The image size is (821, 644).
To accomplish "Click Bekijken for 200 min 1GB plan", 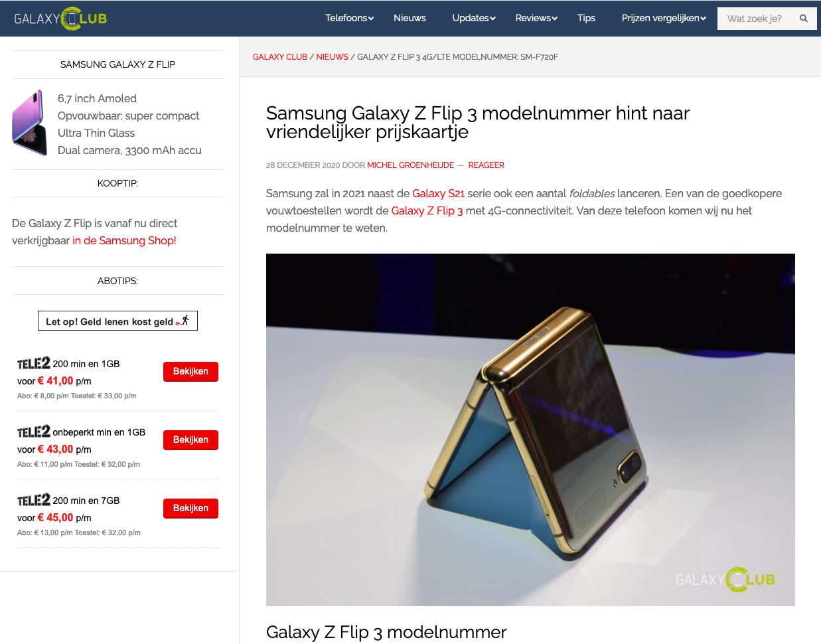I will coord(190,372).
